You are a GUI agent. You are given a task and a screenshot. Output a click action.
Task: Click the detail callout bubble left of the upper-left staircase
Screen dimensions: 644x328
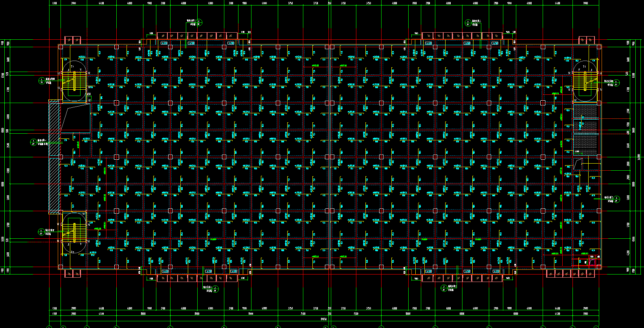(x=42, y=81)
